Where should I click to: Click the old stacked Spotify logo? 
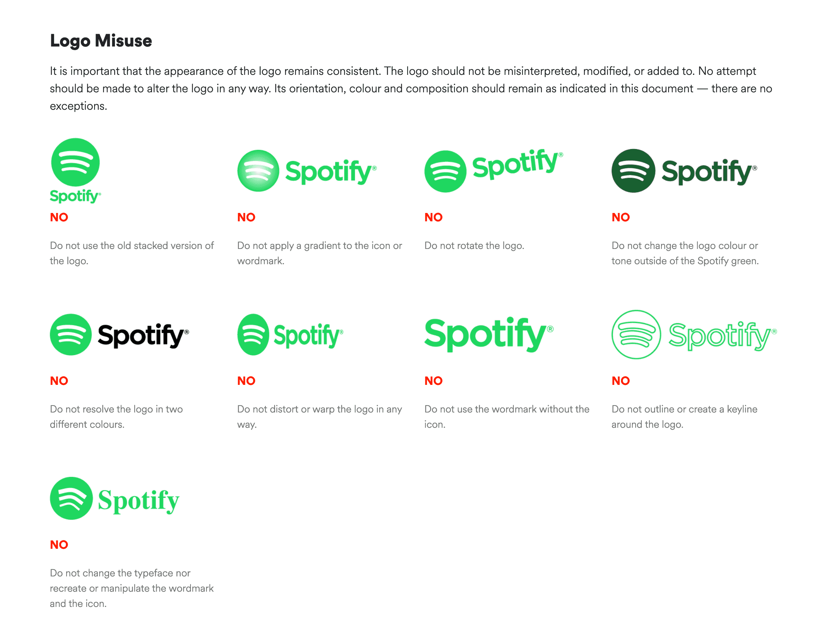coord(75,171)
